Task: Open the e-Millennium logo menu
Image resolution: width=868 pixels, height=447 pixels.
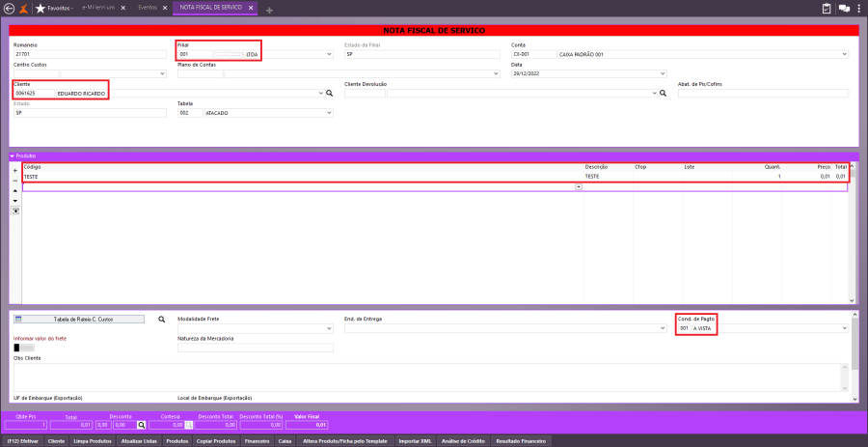Action: coord(23,9)
